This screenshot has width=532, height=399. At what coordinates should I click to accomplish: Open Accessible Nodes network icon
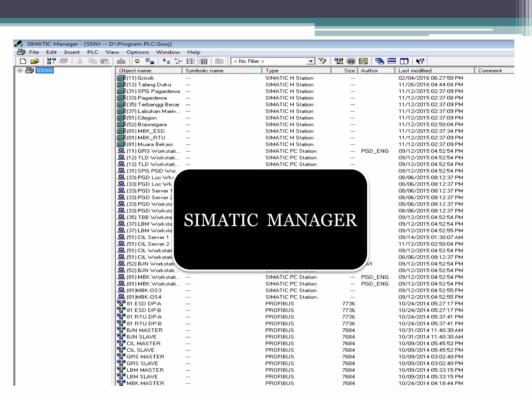(51, 61)
